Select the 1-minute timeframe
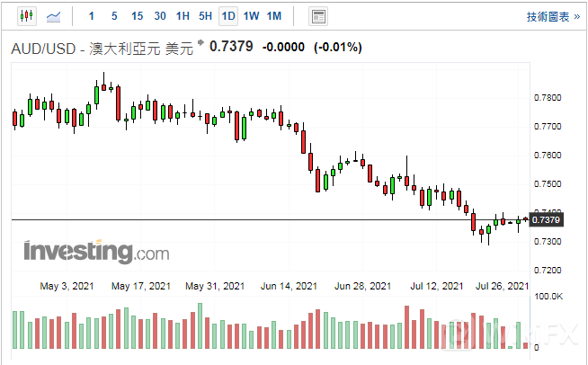588x365 pixels. 91,16
